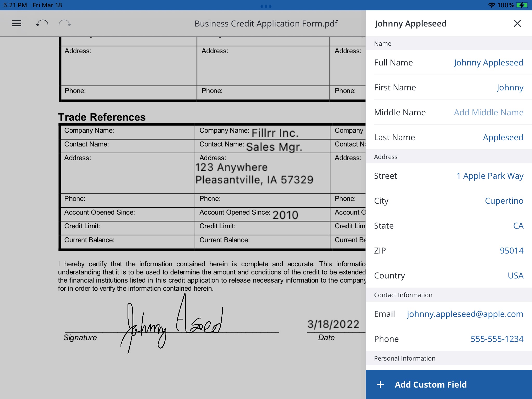Add Custom Field button
The width and height of the screenshot is (532, 399).
pos(449,384)
